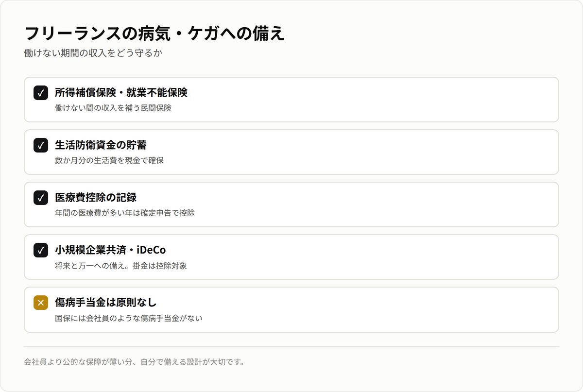This screenshot has height=392, width=583.
Task: Uncheck the 生活防衛資金の貯蓄 checkbox
Action: (41, 145)
